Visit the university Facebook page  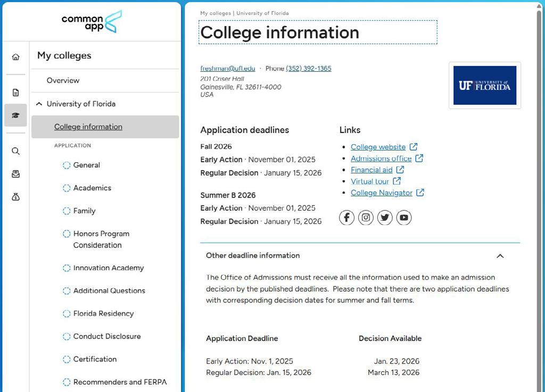346,218
